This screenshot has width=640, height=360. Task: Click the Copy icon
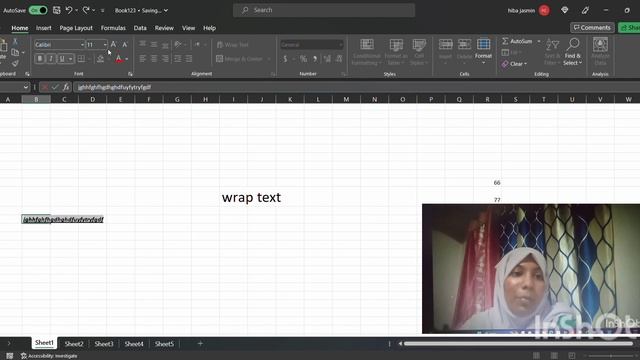point(15,53)
